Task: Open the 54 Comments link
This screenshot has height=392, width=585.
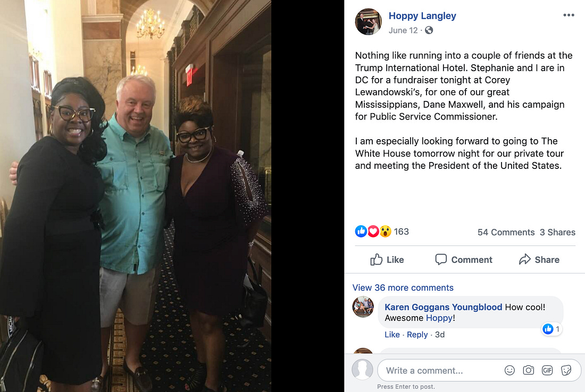Action: 506,232
